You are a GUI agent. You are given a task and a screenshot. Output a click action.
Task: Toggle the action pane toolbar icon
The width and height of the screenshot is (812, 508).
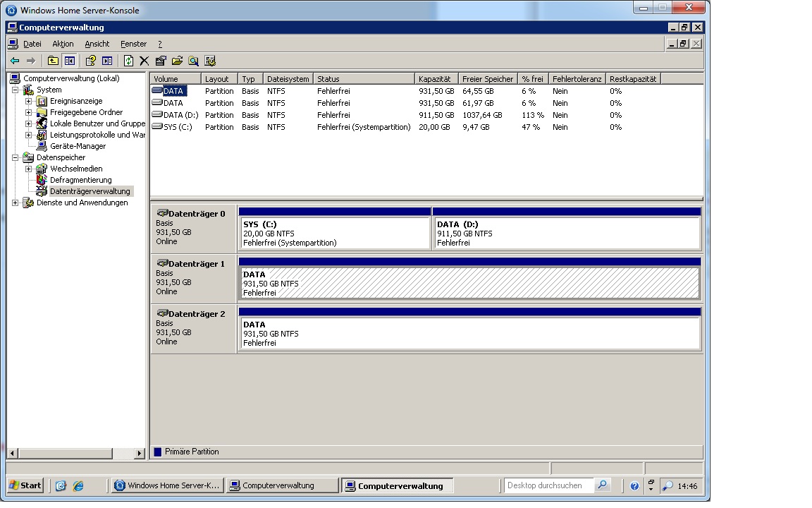coord(107,61)
